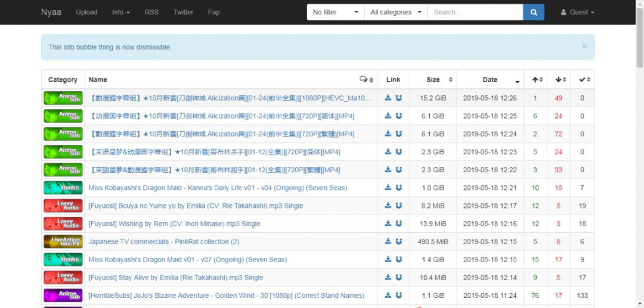Image resolution: width=644 pixels, height=308 pixels.
Task: Click the Search text field
Action: pyautogui.click(x=475, y=12)
